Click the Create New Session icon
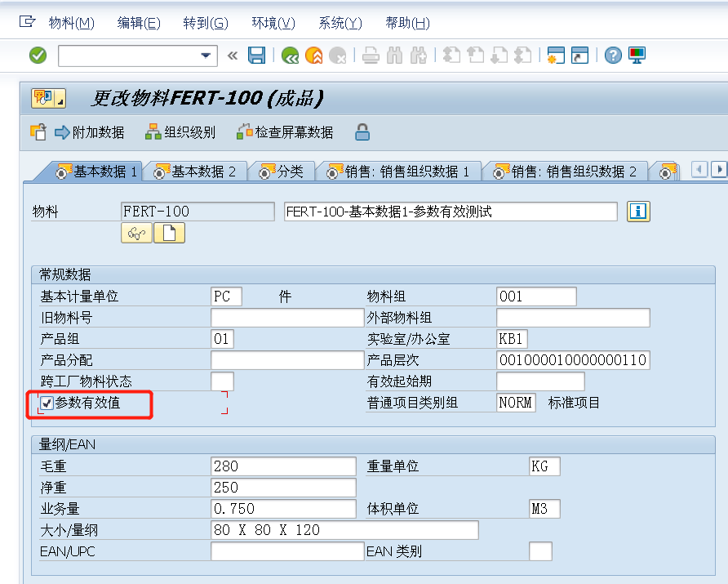This screenshot has height=584, width=728. tap(556, 56)
